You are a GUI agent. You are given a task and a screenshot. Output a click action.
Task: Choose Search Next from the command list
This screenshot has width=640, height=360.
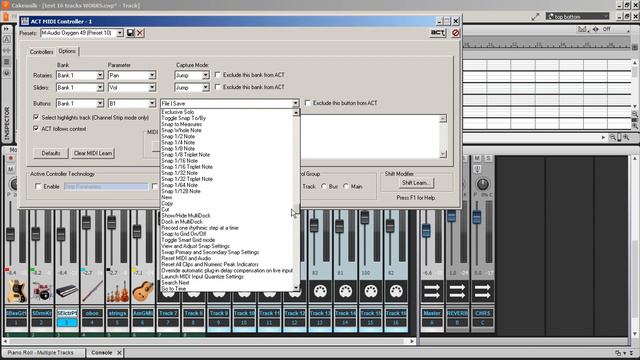[x=176, y=282]
